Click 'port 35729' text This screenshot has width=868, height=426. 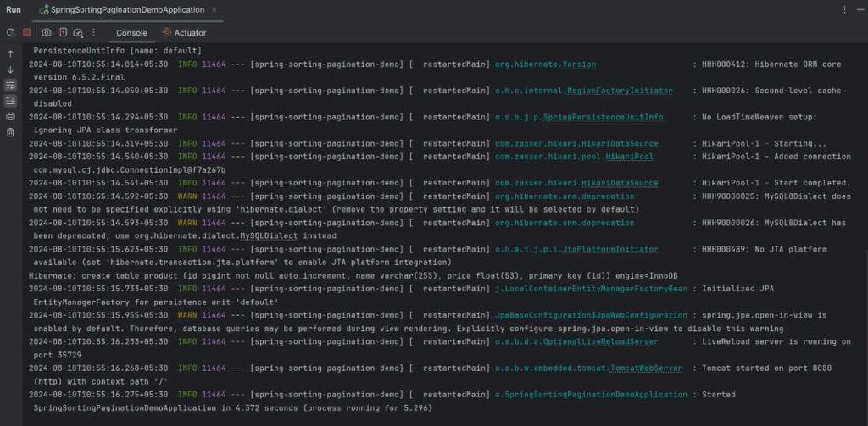pyautogui.click(x=58, y=355)
